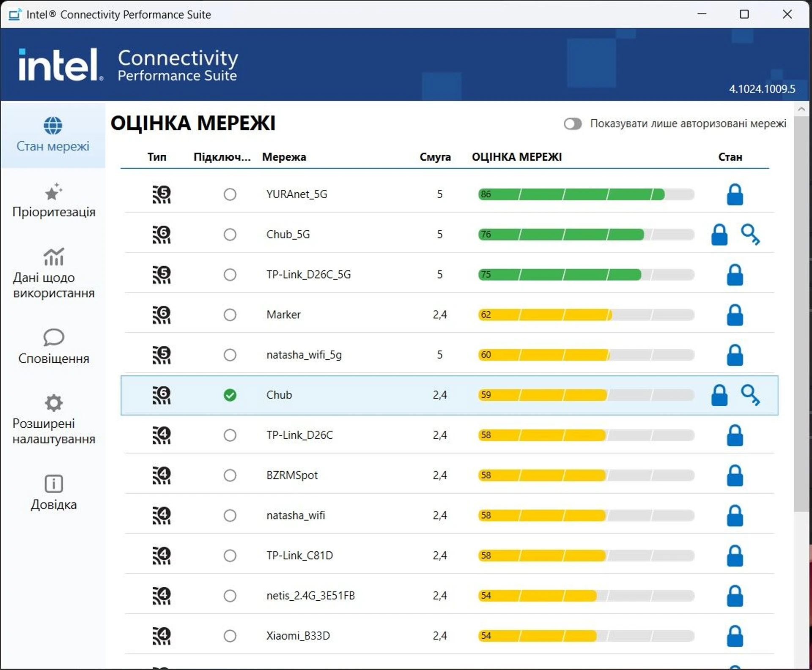Open Розширені налаштування section

54,420
